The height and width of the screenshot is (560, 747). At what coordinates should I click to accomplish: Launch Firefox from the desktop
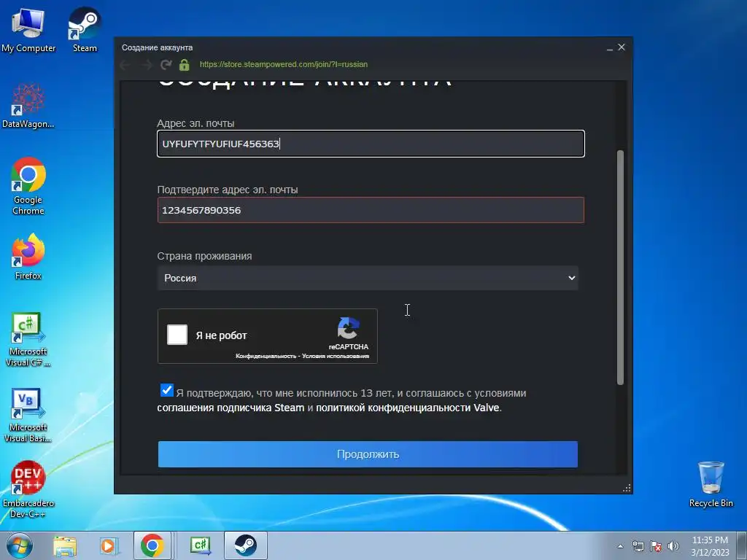(x=28, y=256)
